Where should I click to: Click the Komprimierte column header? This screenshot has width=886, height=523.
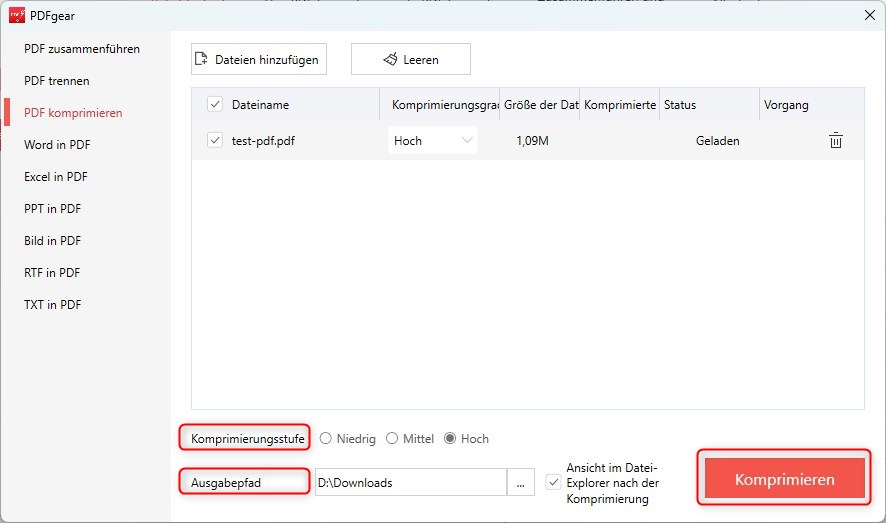click(620, 104)
